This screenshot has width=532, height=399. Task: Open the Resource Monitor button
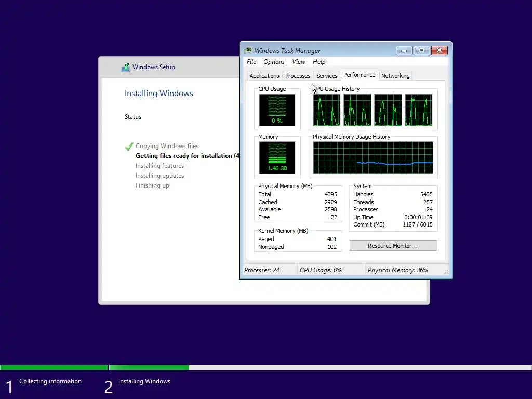coord(393,246)
